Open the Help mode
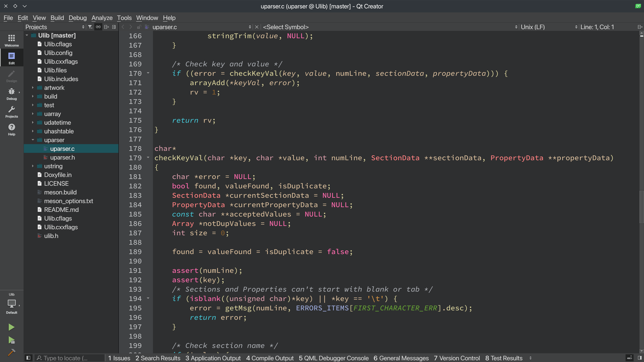 tap(12, 129)
